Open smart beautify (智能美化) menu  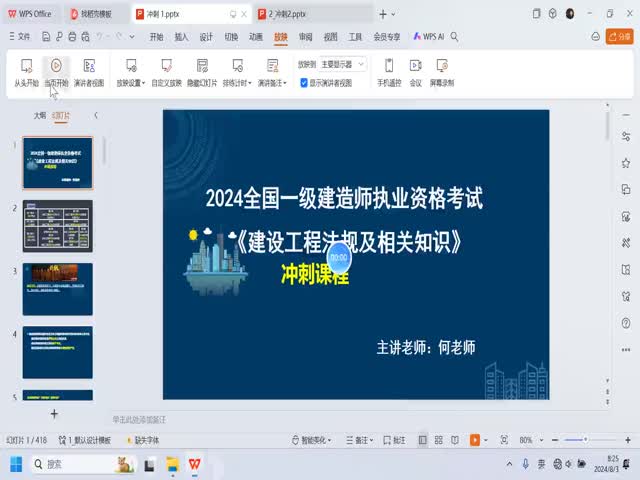(x=312, y=440)
